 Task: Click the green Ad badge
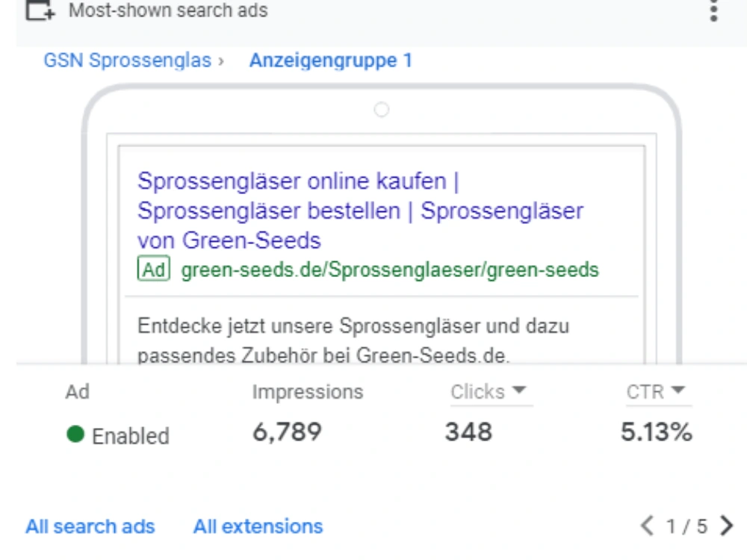tap(153, 269)
